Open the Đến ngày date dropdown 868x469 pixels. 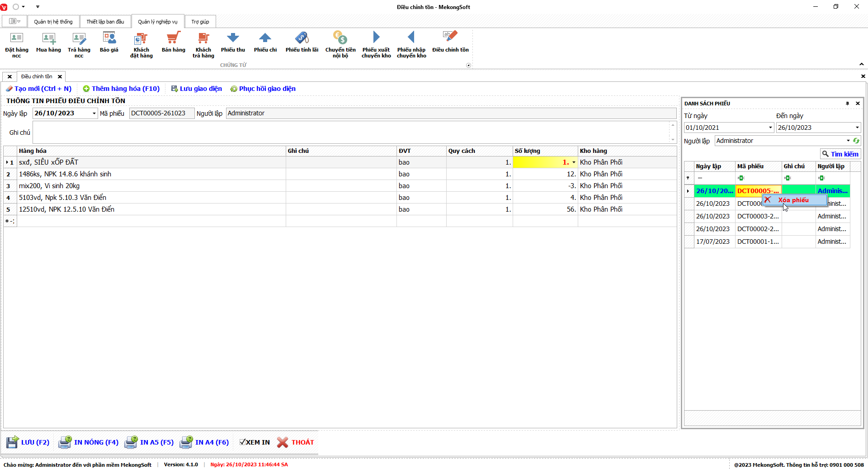tap(857, 128)
